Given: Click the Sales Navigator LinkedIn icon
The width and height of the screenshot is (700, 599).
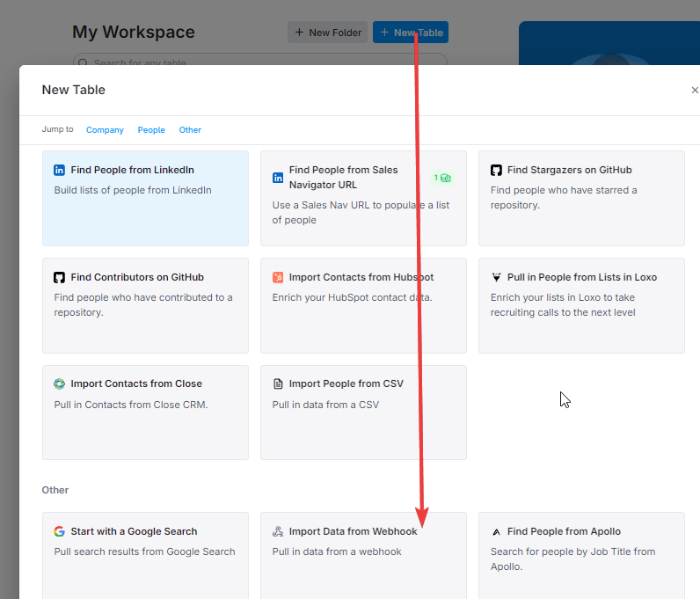Looking at the screenshot, I should click(x=278, y=178).
